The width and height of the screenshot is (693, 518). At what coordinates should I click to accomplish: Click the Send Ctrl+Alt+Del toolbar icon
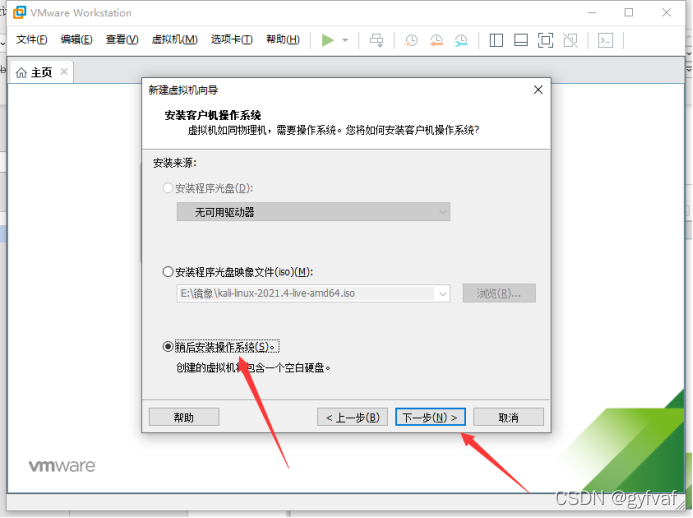tap(377, 40)
